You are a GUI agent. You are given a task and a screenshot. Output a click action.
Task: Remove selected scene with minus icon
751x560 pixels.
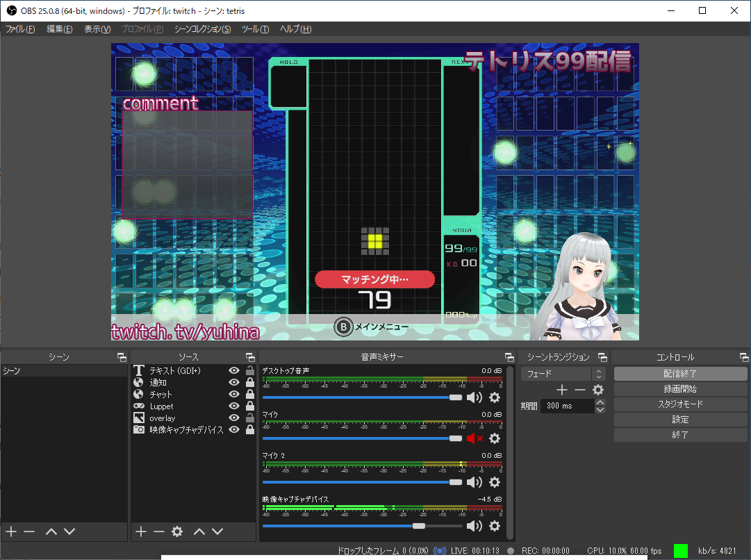tap(29, 532)
